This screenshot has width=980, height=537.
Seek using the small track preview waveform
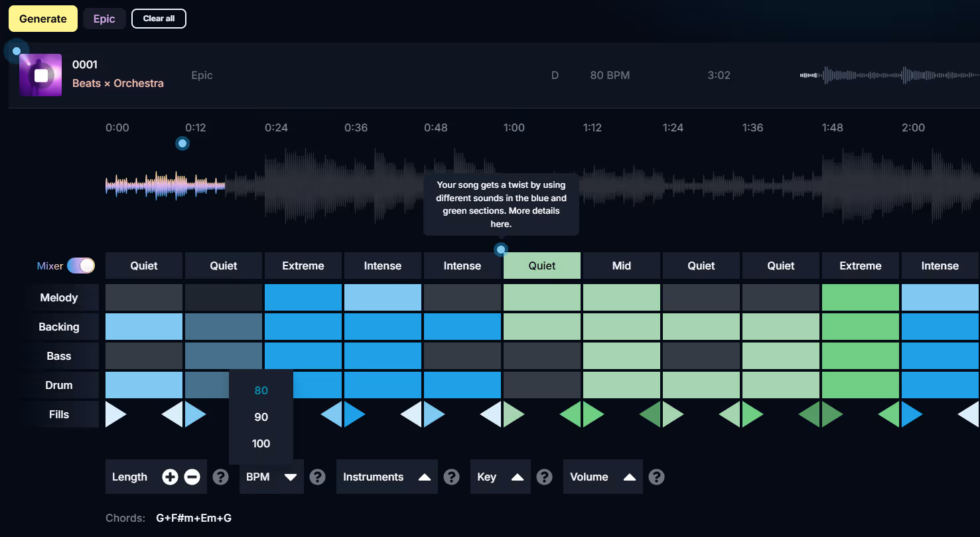point(890,75)
